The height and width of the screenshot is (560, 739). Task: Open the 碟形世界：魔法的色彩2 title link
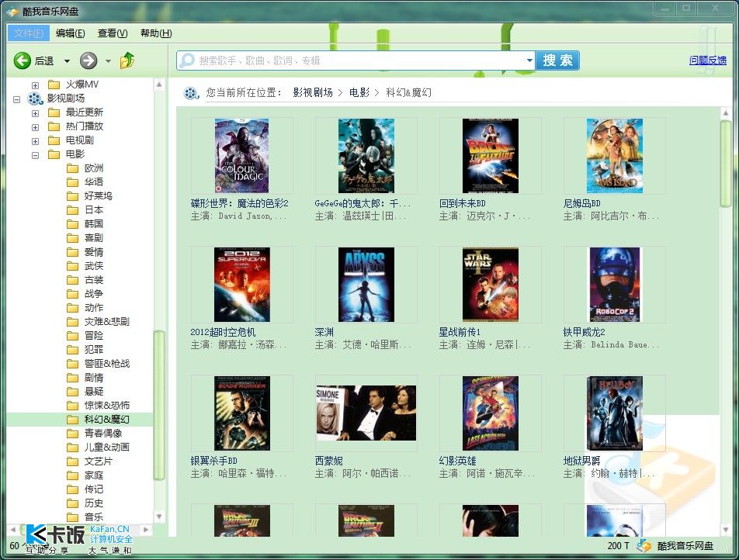tap(239, 203)
